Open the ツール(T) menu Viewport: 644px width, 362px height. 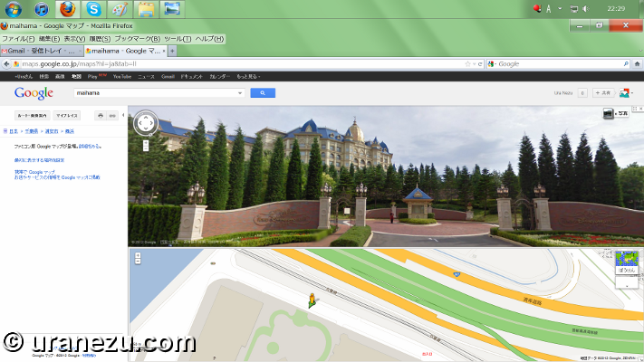[x=178, y=39]
